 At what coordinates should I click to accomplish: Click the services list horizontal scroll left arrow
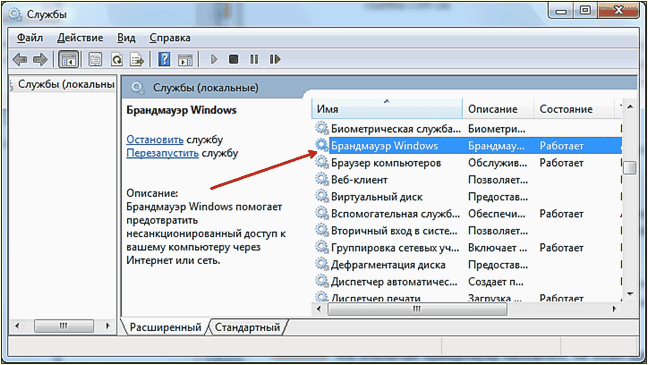pyautogui.click(x=318, y=309)
